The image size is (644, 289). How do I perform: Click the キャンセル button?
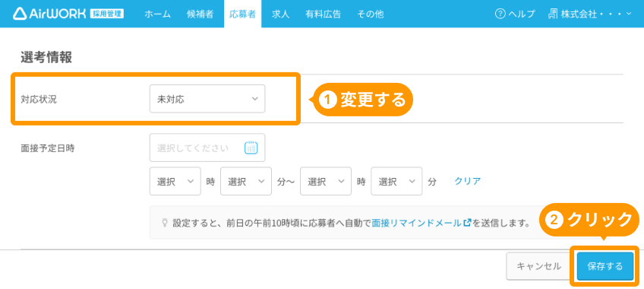[x=539, y=266]
